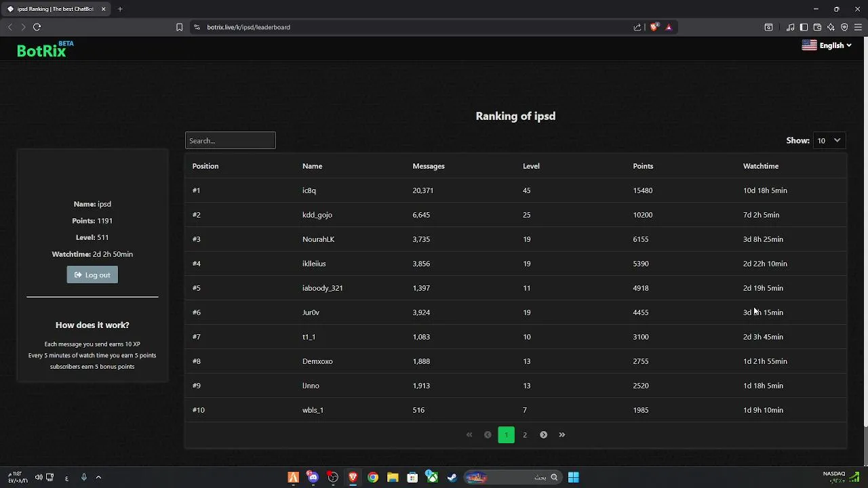Viewport: 868px width, 488px height.
Task: Select page 1 of the leaderboard
Action: click(x=506, y=435)
